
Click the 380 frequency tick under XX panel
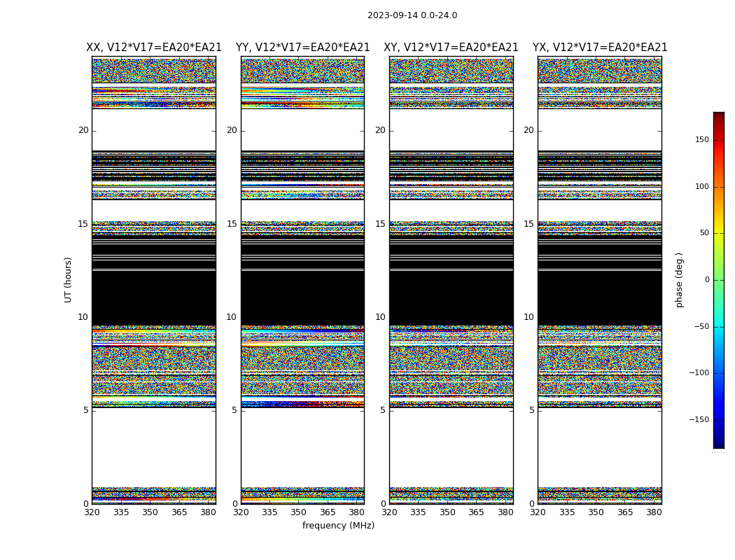(x=208, y=512)
